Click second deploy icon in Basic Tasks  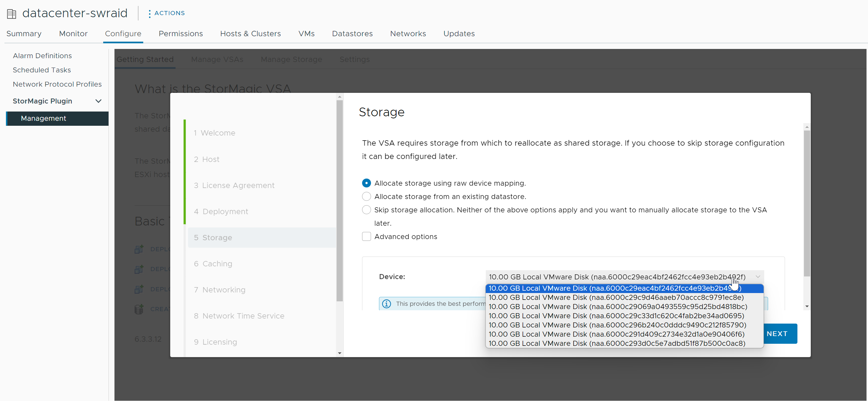pos(139,269)
